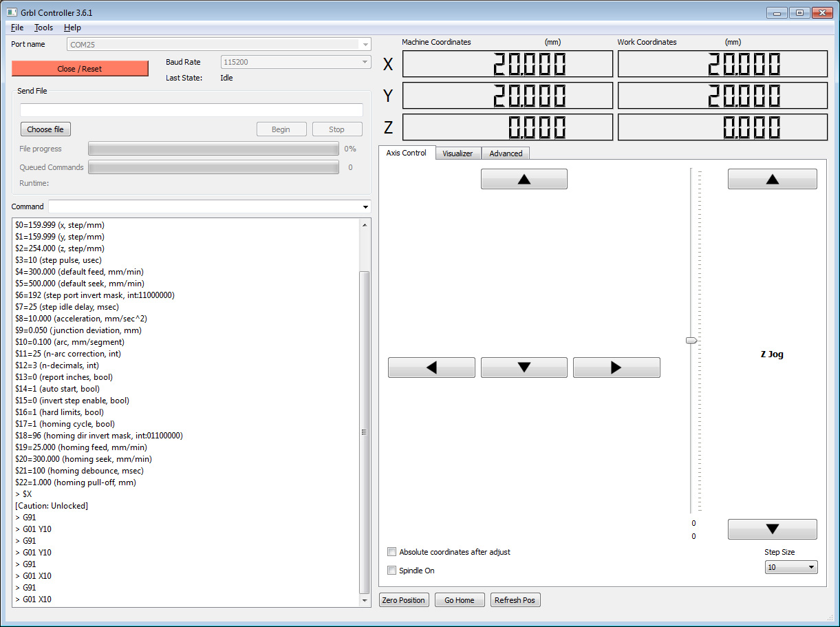
Task: Click the log line '$6=192 (step port invert mask'
Action: point(95,295)
